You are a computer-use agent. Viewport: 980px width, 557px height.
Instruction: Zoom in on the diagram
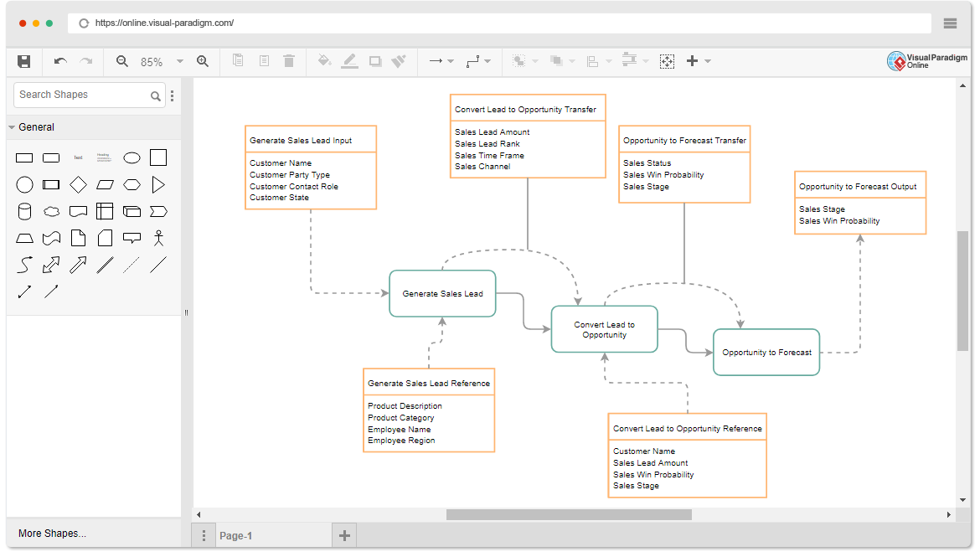[203, 61]
